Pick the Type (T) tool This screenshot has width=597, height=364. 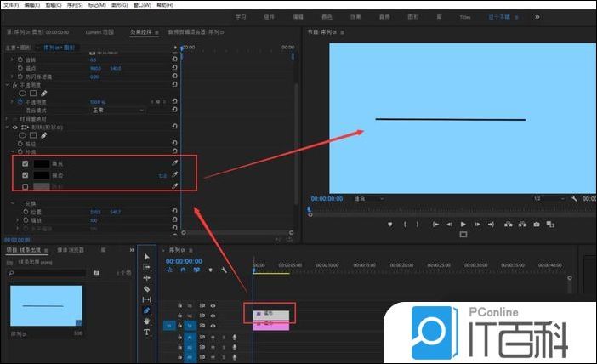click(x=146, y=333)
